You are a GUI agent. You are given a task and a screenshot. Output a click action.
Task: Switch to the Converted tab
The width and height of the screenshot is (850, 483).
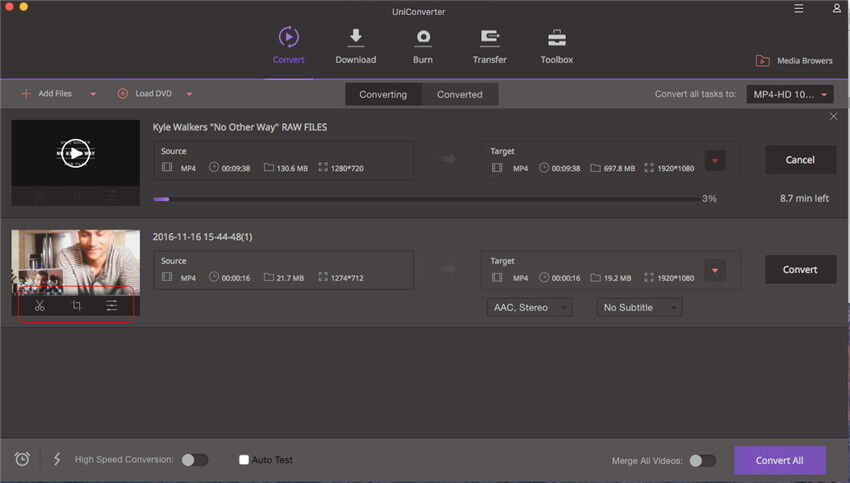[460, 94]
